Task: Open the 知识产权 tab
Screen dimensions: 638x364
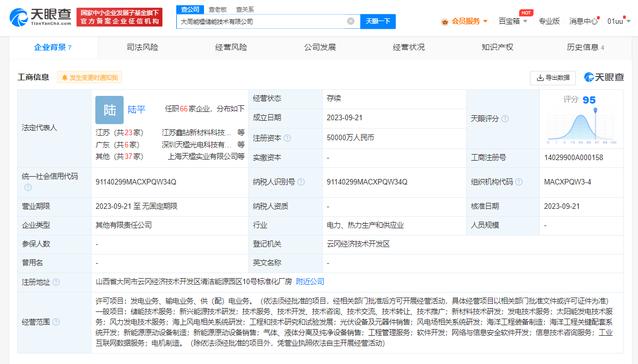Action: [497, 48]
